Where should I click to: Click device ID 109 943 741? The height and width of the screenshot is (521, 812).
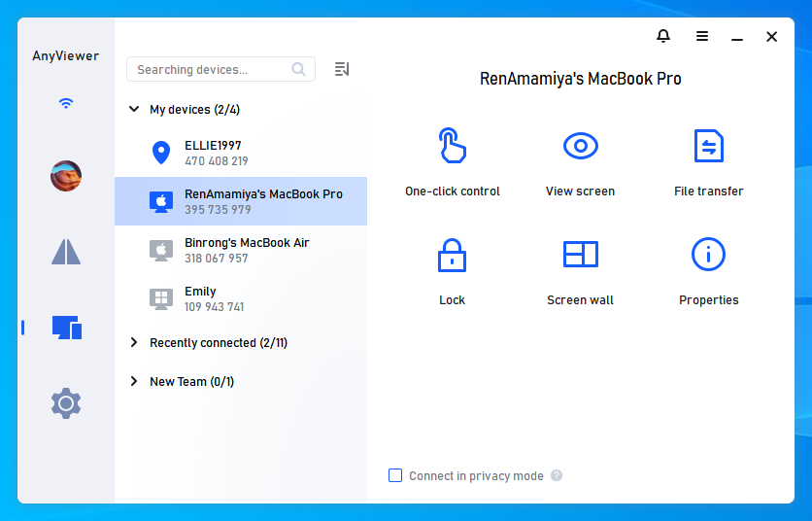coord(215,307)
